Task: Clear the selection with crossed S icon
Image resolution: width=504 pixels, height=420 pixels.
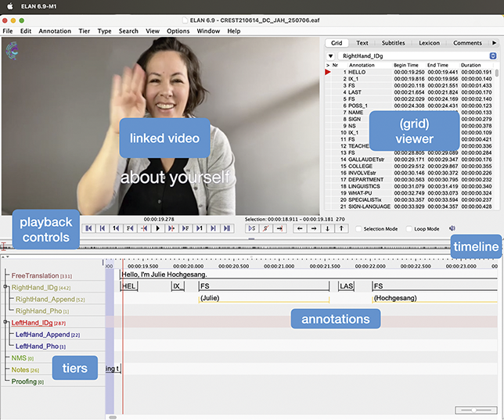Action: (x=266, y=228)
